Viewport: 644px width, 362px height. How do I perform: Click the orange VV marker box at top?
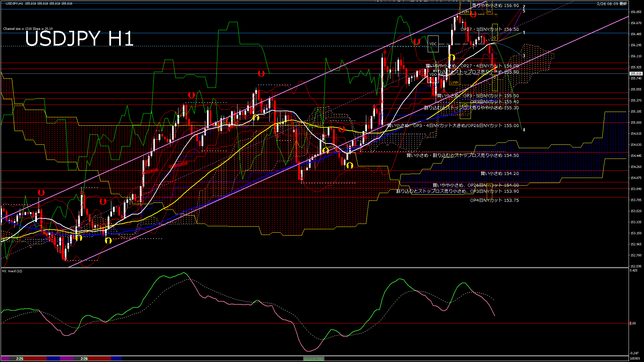[489, 12]
